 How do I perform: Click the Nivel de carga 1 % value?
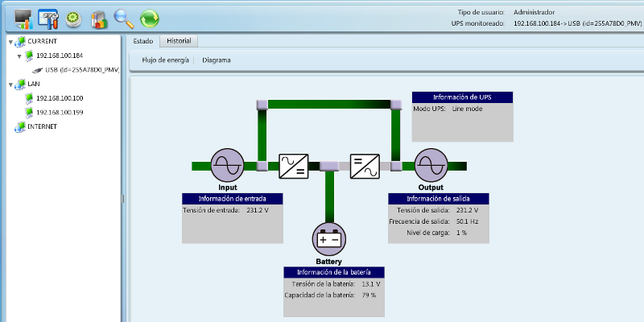coord(461,233)
